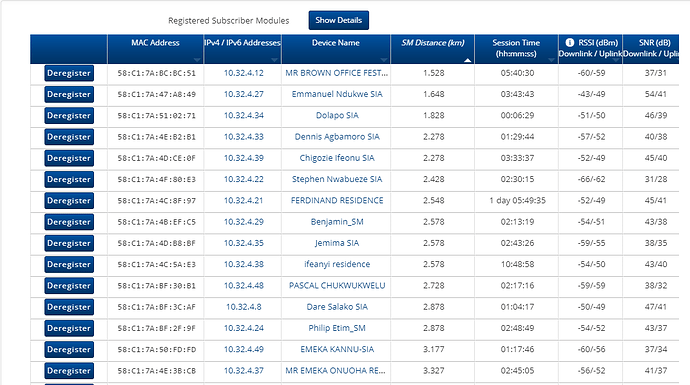
Task: Open ifeanyi residence device link
Action: click(337, 264)
